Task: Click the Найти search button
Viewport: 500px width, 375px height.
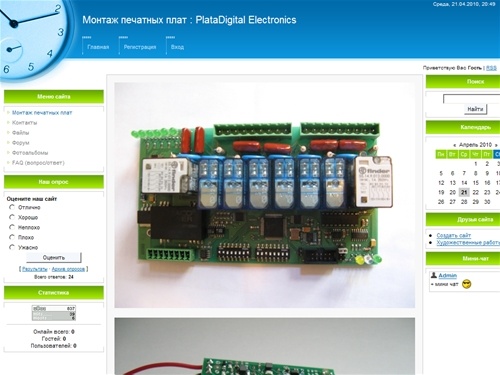Action: [475, 109]
